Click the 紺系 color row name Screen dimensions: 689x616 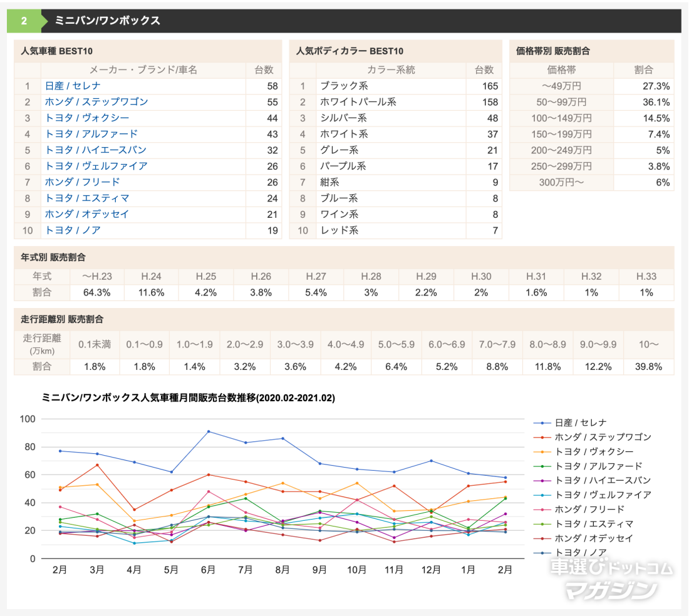click(x=329, y=182)
